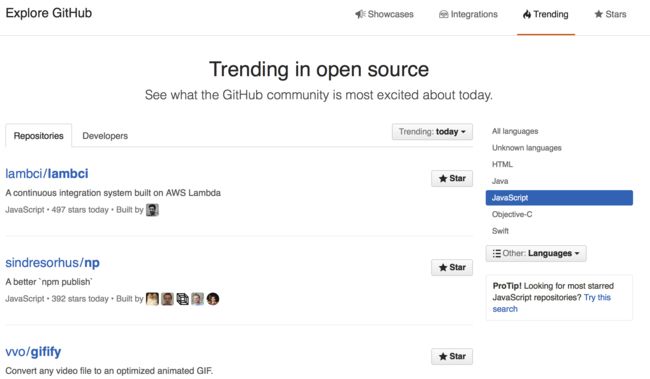Expand the Other: Languages dropdown

pyautogui.click(x=536, y=253)
